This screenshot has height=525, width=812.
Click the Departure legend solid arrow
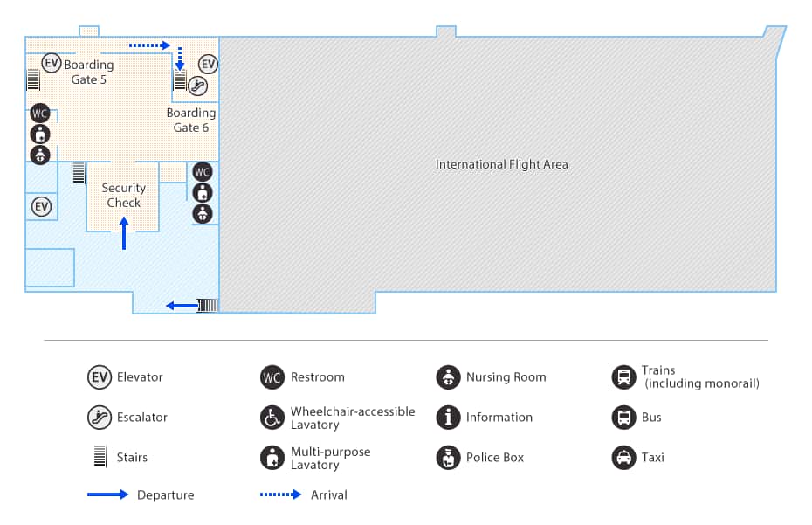click(x=107, y=494)
